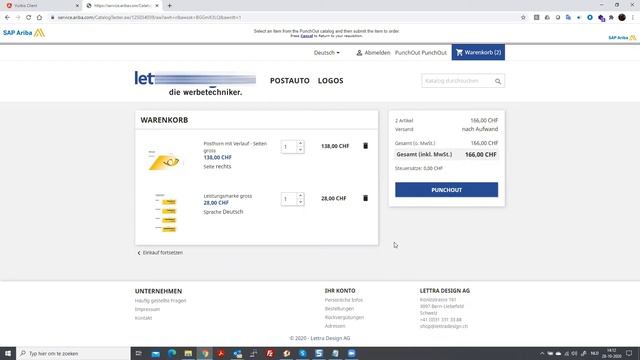The image size is (640, 360).
Task: Click the Versand nach Aufwand text
Action: (447, 129)
